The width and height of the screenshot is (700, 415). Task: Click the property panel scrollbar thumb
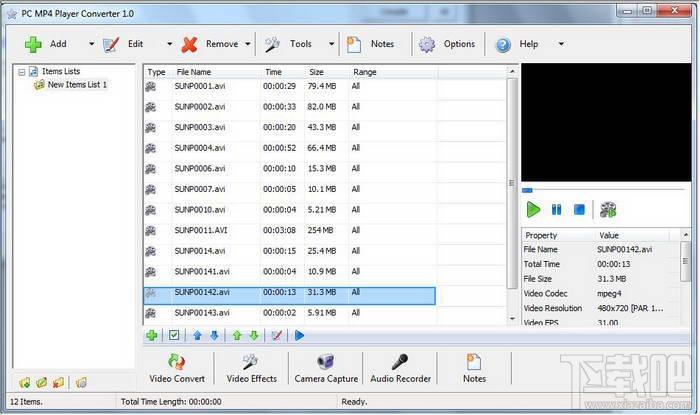(685, 262)
